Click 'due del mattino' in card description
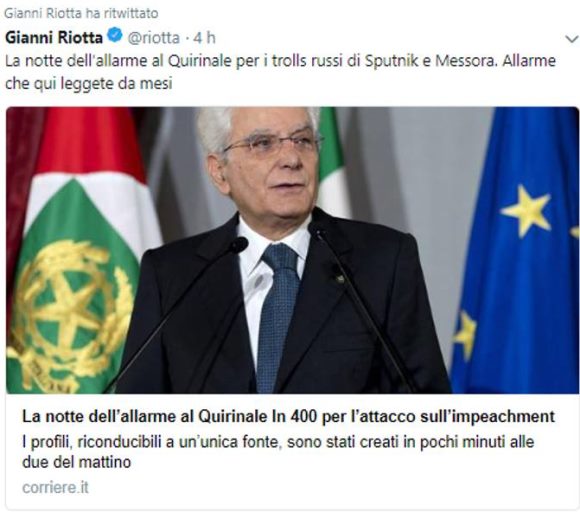This screenshot has height=512, width=580. tap(77, 462)
